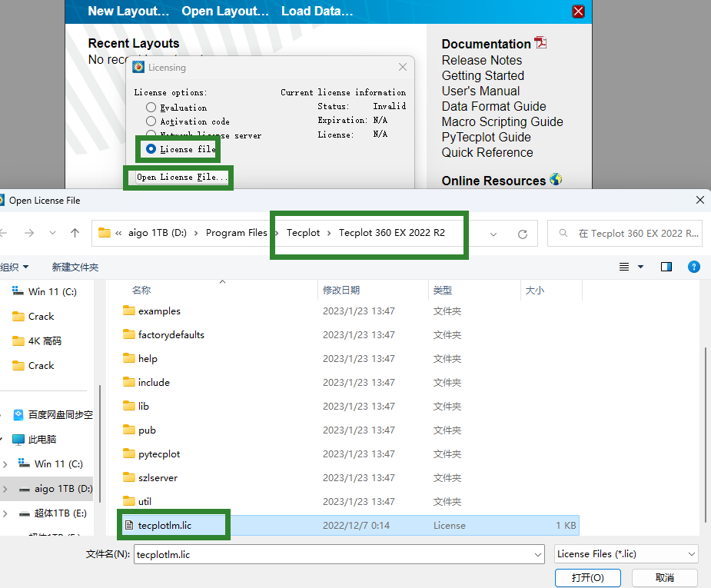
Task: Select 此电脑 (This PC) in sidebar
Action: click(x=35, y=440)
